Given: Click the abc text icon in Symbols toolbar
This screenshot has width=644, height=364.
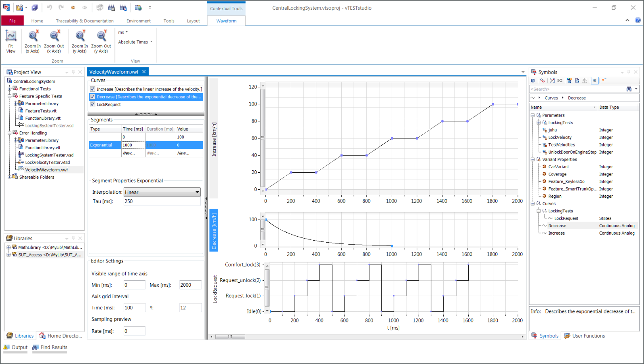Looking at the screenshot, I should (585, 80).
